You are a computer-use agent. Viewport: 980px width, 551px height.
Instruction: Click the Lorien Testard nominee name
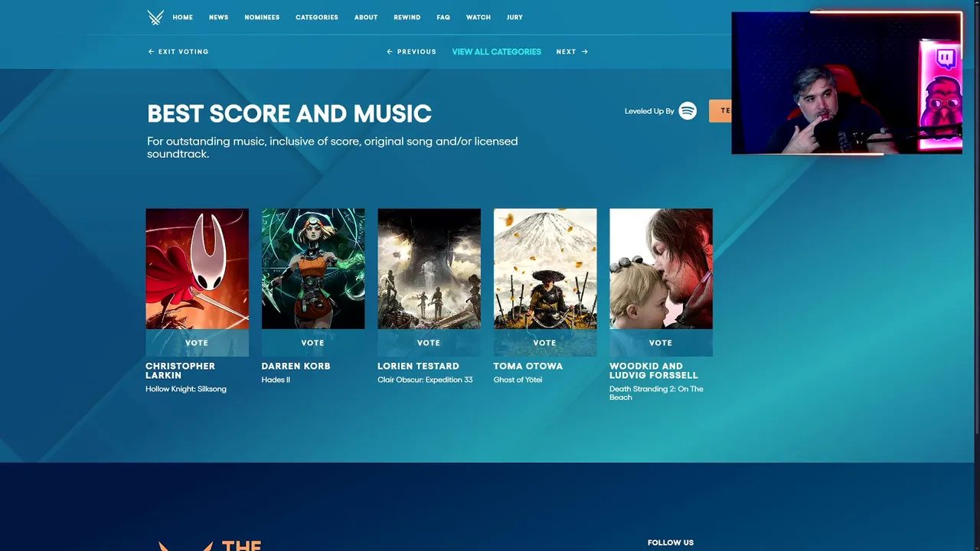coord(418,366)
